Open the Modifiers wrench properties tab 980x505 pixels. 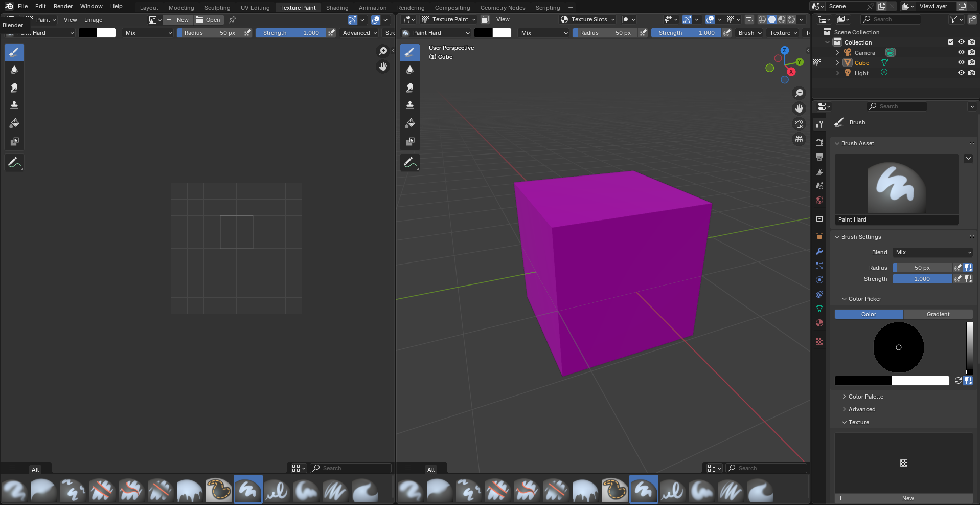coord(819,251)
